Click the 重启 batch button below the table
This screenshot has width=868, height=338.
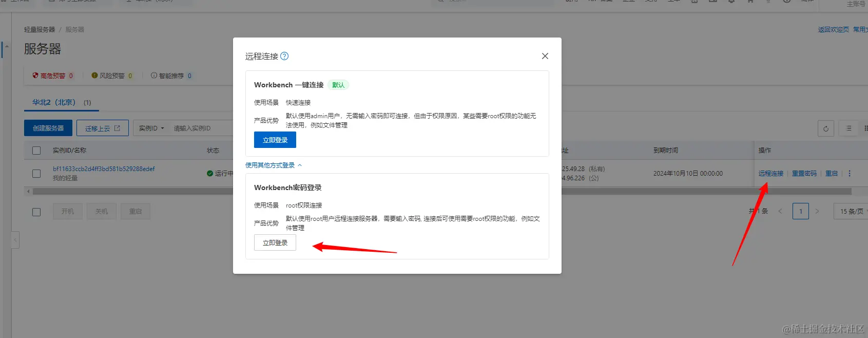point(136,211)
